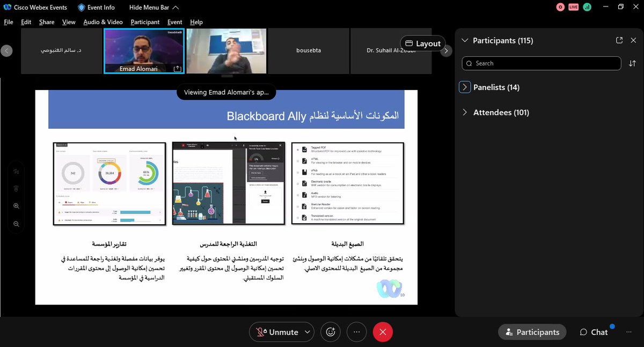Click the Webex logo on slide corner

[x=389, y=289]
